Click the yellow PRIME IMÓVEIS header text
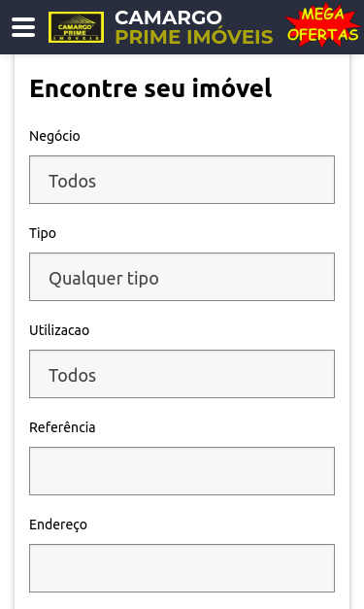This screenshot has height=609, width=364. (x=194, y=37)
